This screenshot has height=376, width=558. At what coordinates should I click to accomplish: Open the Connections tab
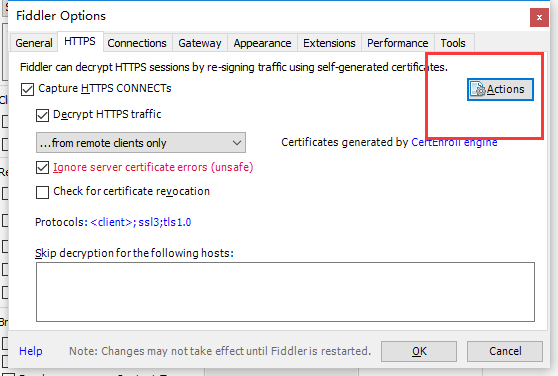[x=137, y=43]
